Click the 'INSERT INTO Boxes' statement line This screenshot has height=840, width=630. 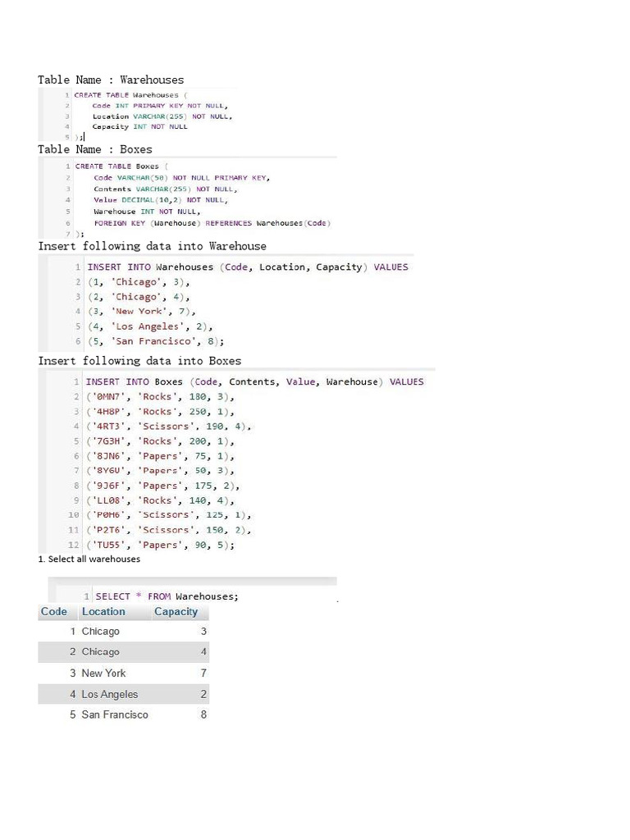pos(254,381)
